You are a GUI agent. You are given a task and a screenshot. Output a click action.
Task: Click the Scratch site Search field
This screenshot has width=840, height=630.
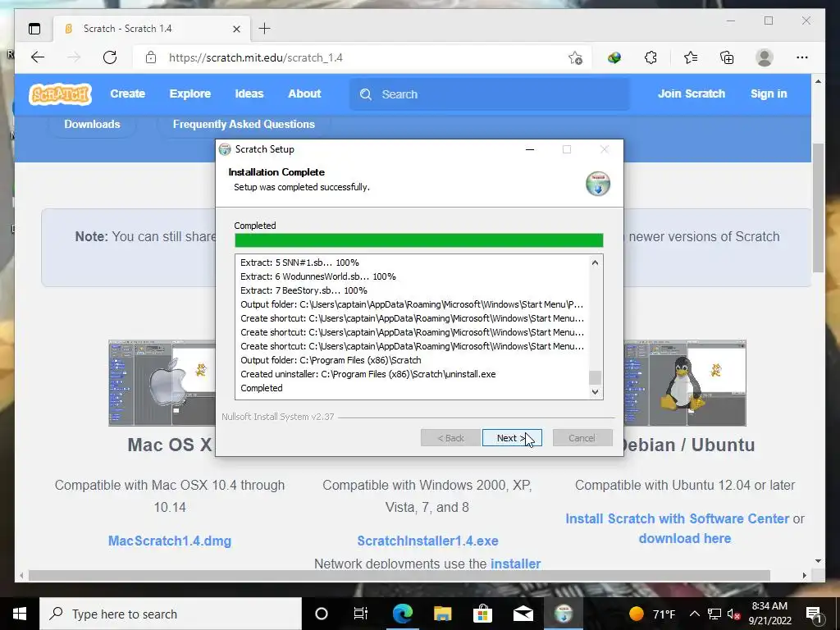(x=490, y=94)
